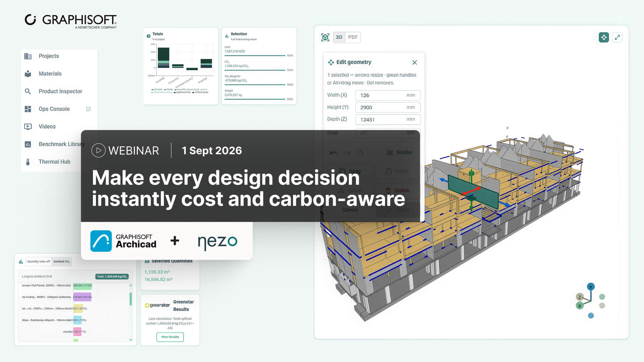Click the emitters list scroll down arrow
Screen dimensions: 644x362
point(131,340)
